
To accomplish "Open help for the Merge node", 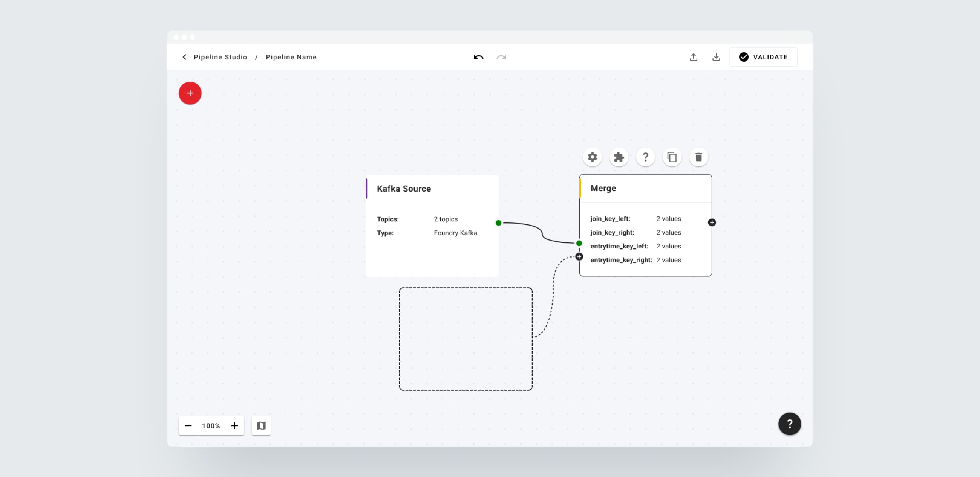I will [646, 157].
